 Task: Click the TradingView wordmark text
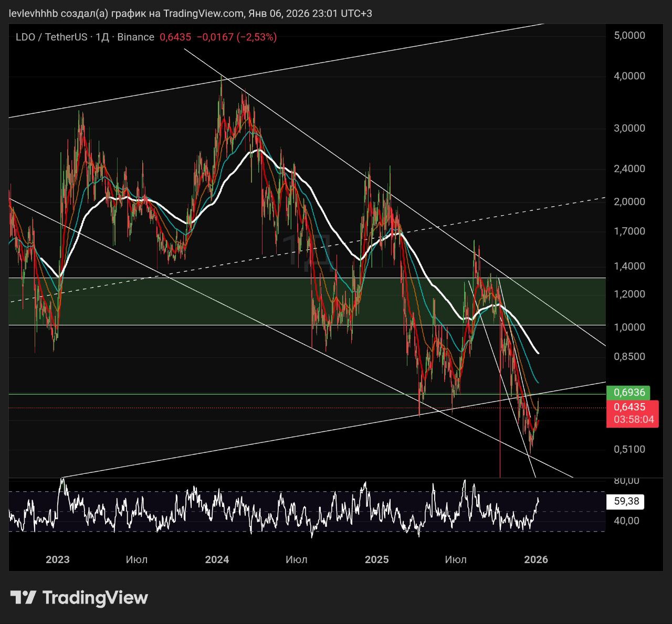(x=95, y=597)
